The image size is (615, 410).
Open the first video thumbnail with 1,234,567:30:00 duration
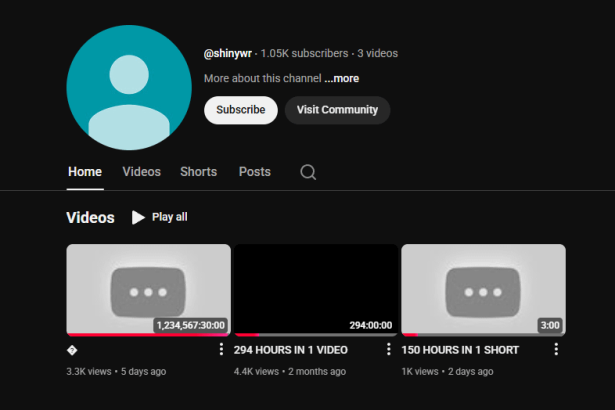(148, 289)
